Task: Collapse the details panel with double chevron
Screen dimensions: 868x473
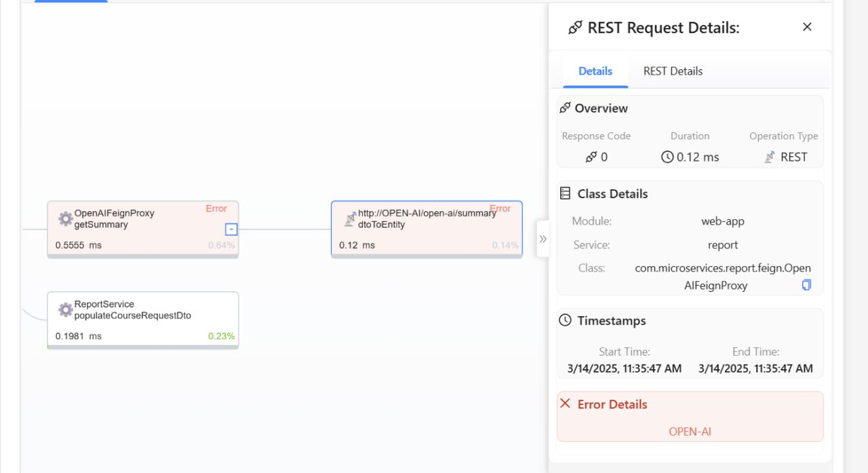Action: pos(542,239)
